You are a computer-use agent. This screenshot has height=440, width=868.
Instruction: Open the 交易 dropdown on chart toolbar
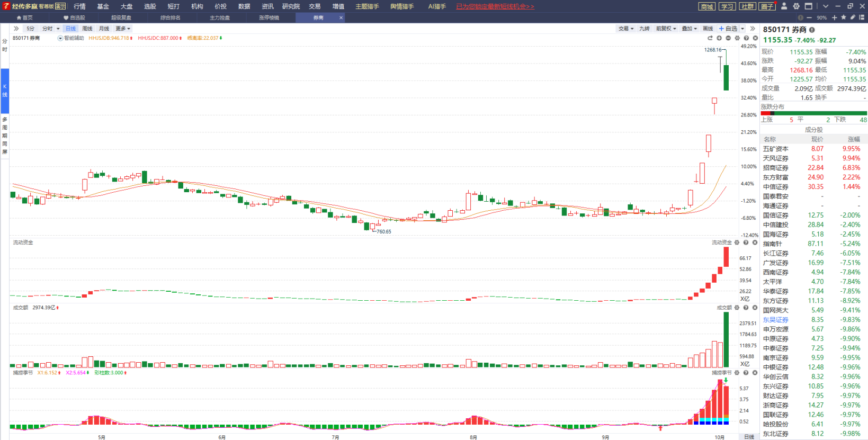coord(626,29)
